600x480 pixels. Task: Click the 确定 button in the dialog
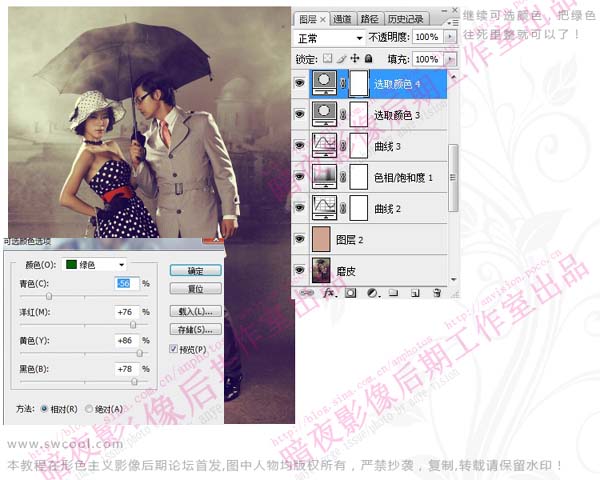tap(195, 270)
